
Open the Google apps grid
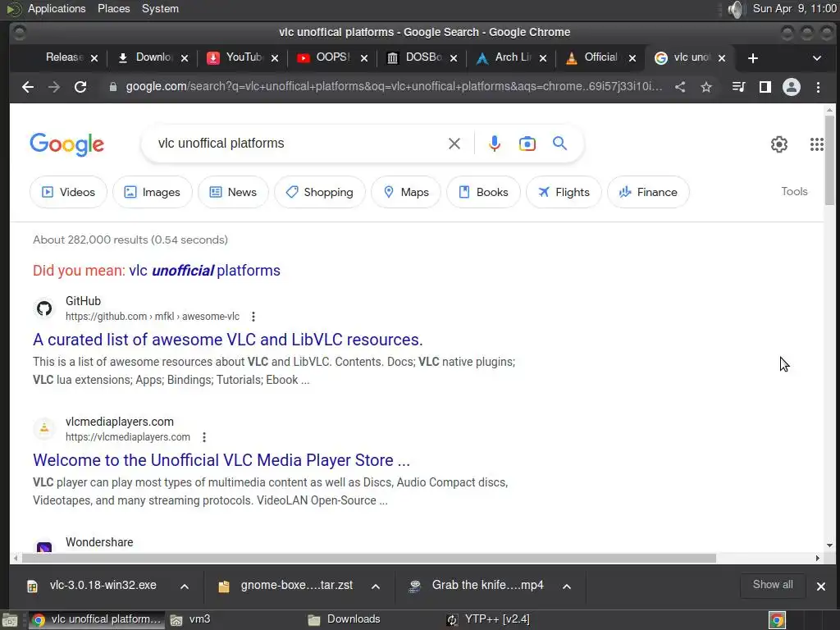click(x=816, y=144)
